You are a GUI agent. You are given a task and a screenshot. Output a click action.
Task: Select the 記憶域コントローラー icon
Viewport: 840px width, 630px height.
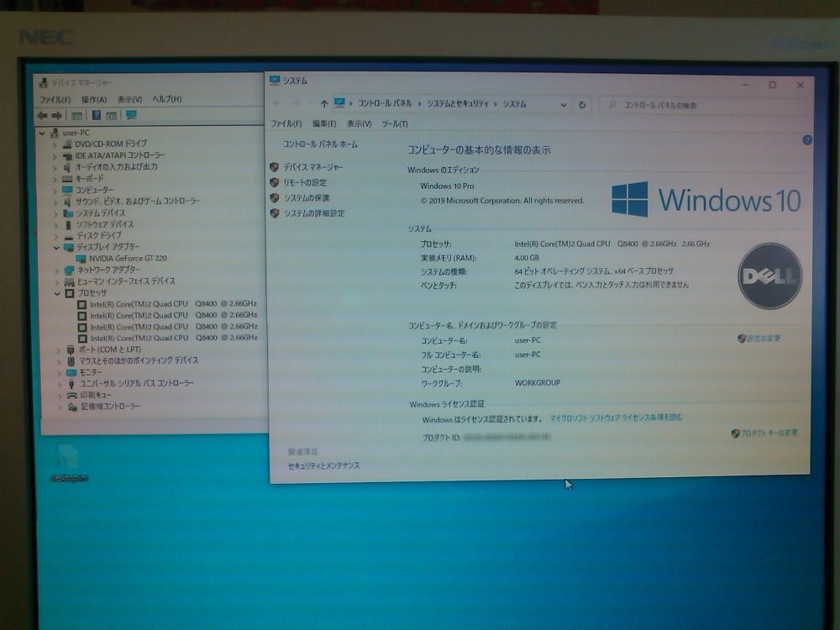[73, 407]
